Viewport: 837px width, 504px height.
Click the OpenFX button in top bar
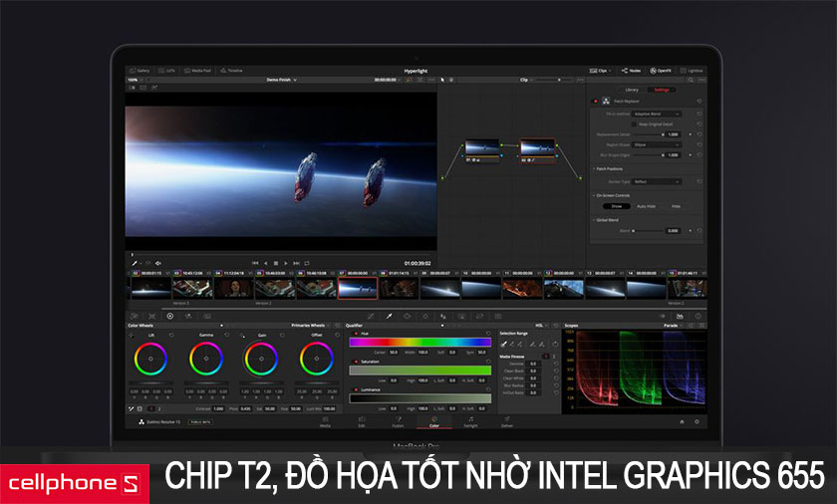(x=661, y=71)
